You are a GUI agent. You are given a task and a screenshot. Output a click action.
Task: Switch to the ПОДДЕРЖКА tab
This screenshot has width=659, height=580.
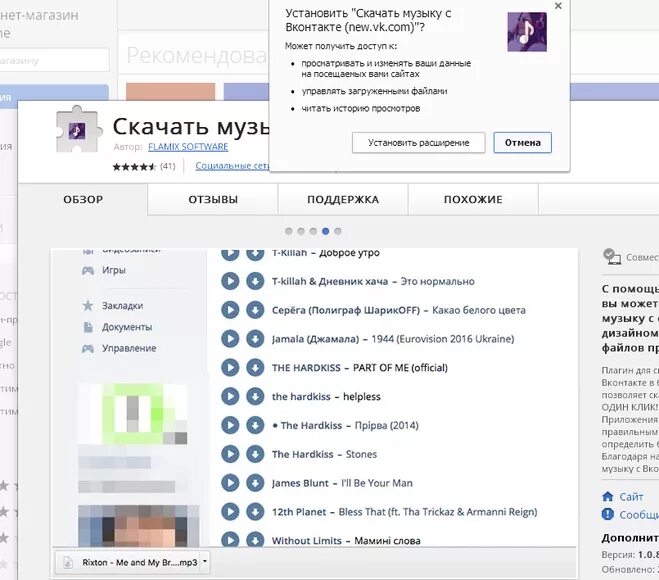click(x=343, y=199)
